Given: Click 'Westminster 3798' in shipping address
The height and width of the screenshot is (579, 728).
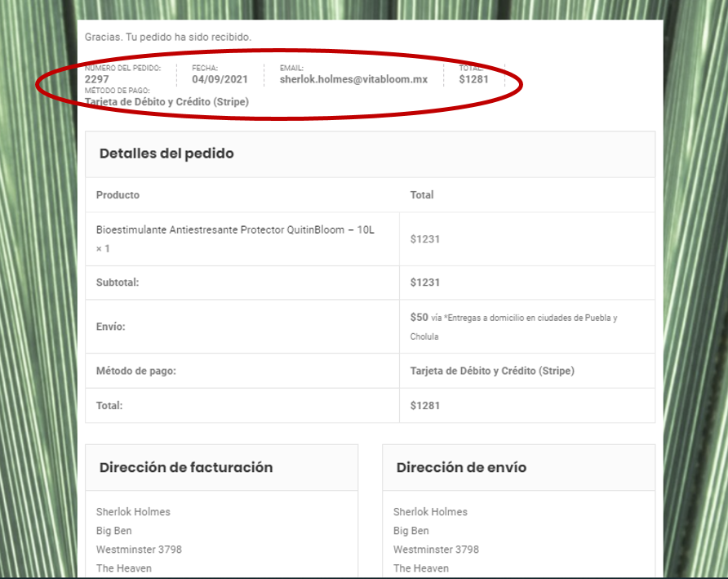Looking at the screenshot, I should tap(436, 550).
